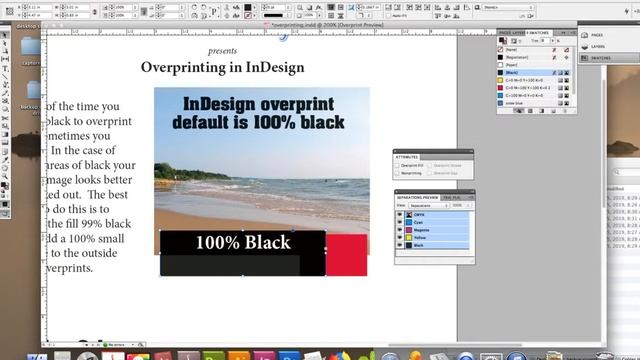Click the stroke color box in control bar
Image resolution: width=640 pixels, height=360 pixels.
tap(248, 16)
